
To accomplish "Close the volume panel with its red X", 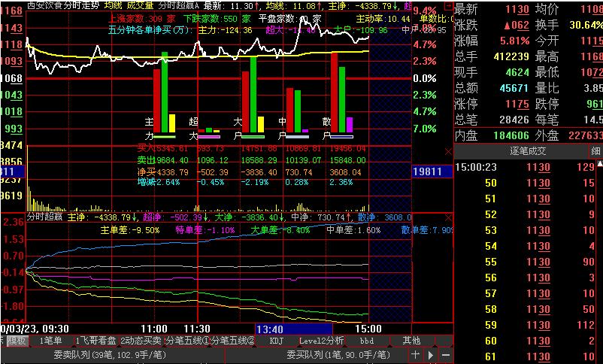I will 448,152.
